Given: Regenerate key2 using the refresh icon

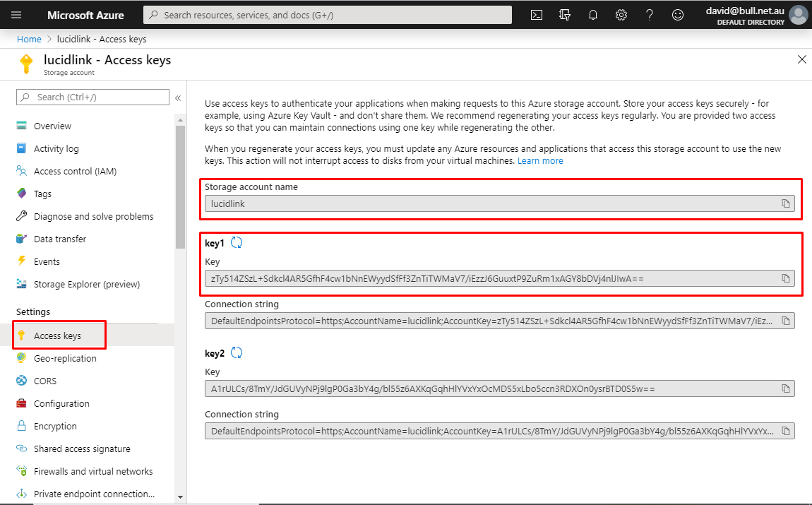Looking at the screenshot, I should pyautogui.click(x=237, y=352).
